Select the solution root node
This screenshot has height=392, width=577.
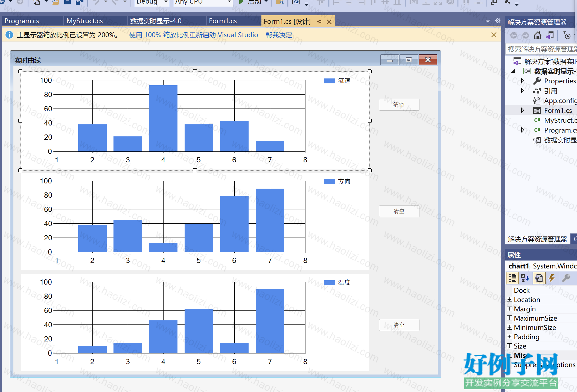point(545,62)
